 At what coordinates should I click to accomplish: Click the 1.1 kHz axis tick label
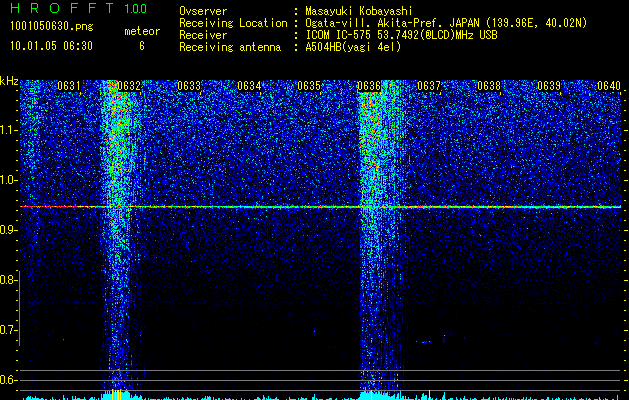click(x=9, y=130)
